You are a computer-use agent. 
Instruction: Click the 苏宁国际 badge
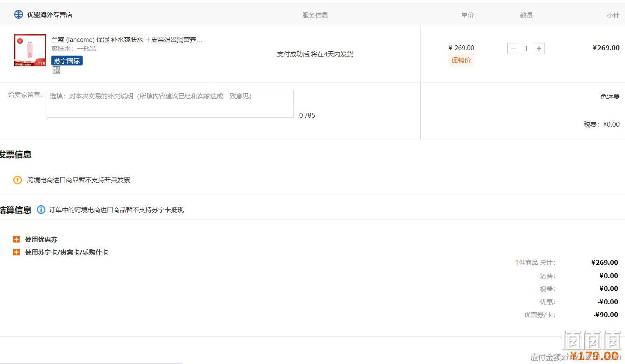pos(67,61)
